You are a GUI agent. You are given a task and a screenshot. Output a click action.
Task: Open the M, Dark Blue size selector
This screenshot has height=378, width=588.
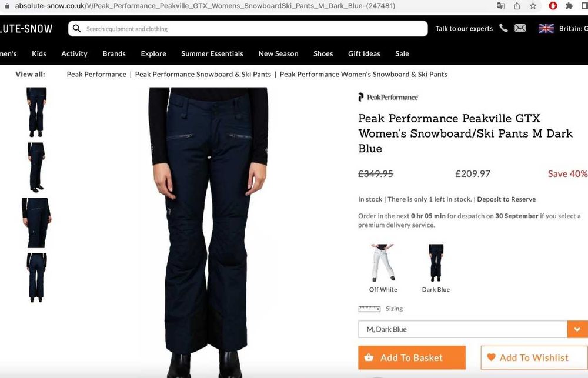click(x=462, y=329)
